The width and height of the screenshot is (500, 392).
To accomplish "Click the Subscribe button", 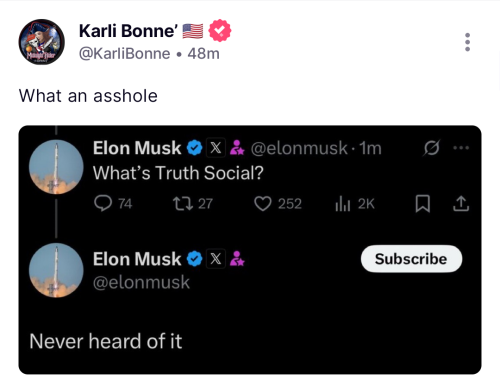I will 411,259.
